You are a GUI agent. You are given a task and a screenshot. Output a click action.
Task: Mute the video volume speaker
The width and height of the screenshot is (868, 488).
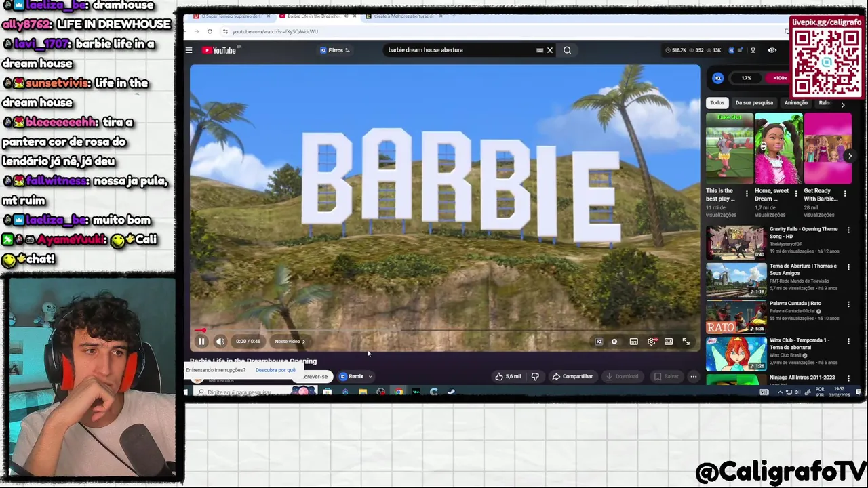pyautogui.click(x=220, y=342)
